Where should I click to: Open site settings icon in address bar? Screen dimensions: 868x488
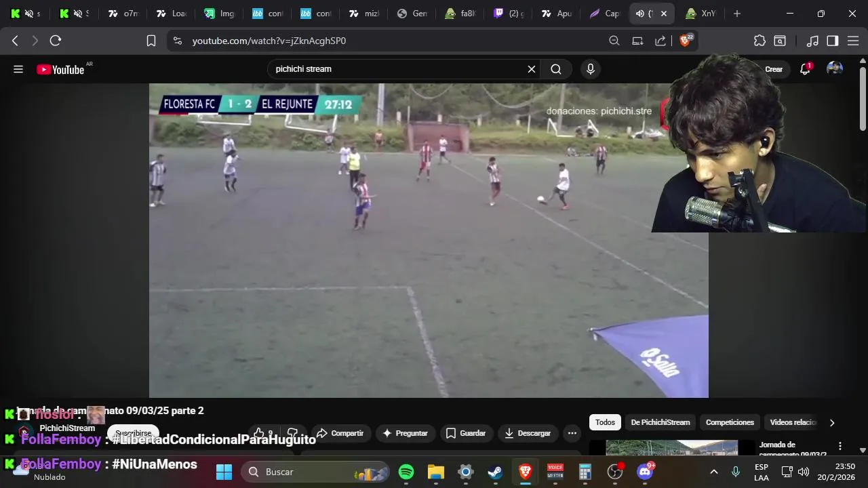(178, 41)
